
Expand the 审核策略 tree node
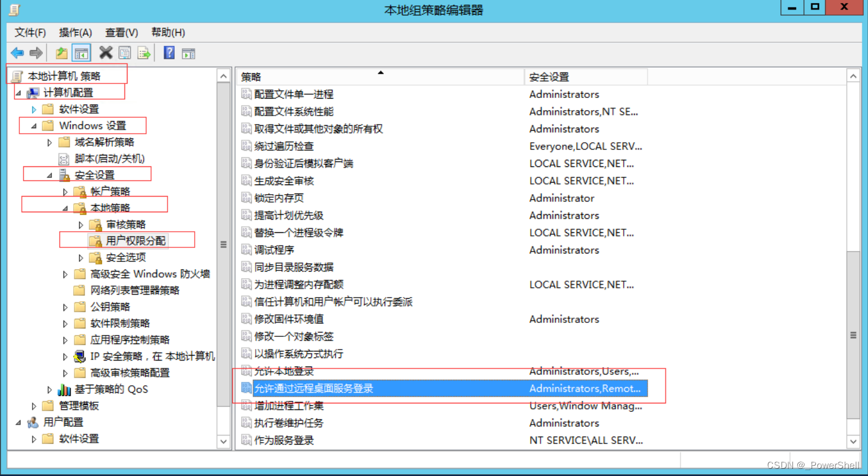click(81, 225)
